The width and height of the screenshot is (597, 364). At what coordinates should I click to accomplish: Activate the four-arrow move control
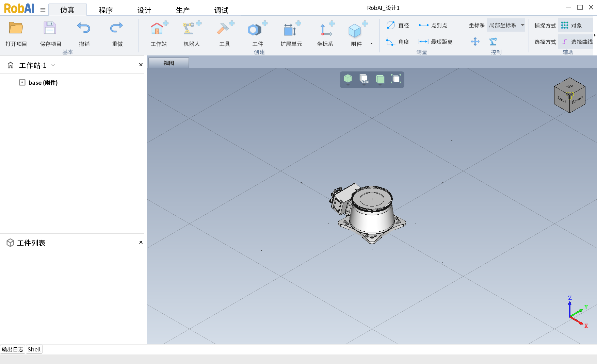pyautogui.click(x=475, y=42)
